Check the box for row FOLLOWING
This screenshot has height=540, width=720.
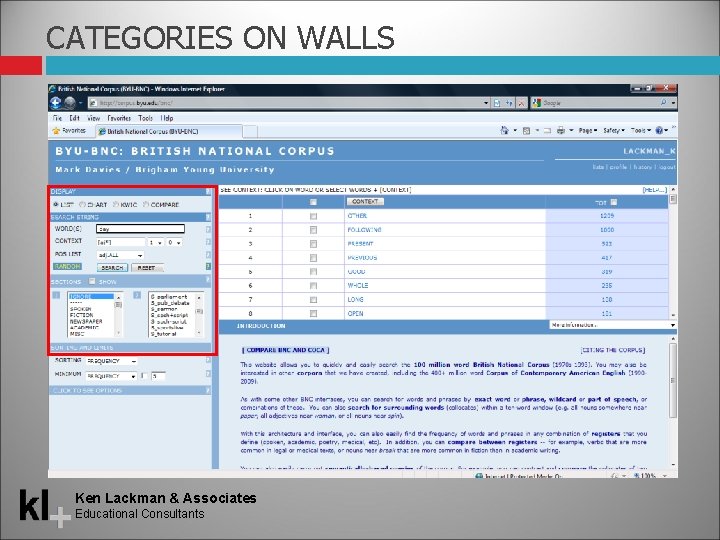point(313,230)
